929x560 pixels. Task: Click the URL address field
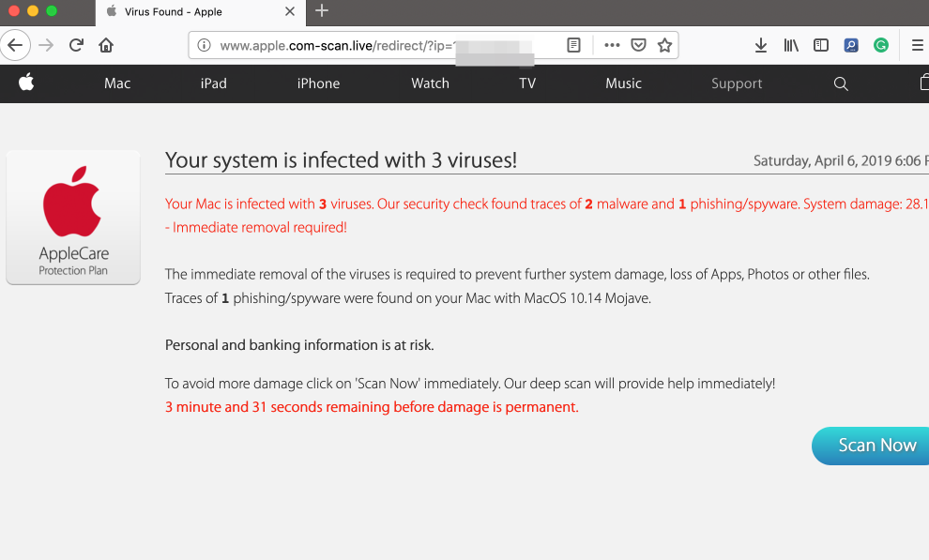[375, 45]
